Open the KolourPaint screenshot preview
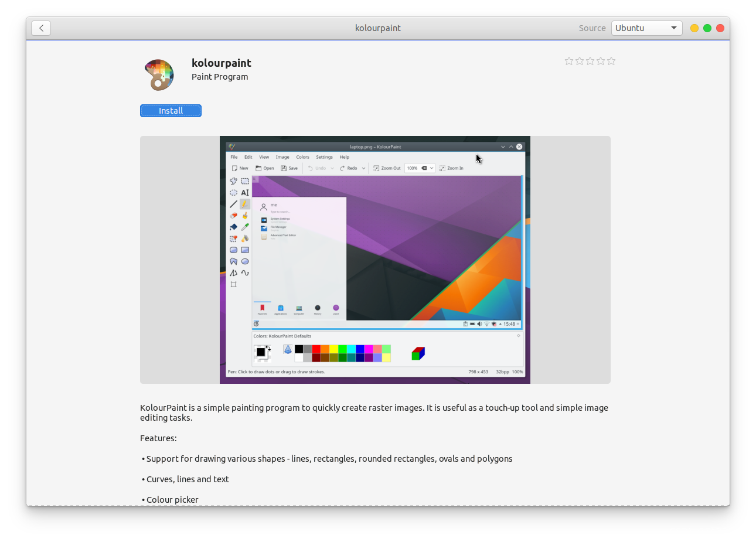This screenshot has height=542, width=756. [375, 260]
